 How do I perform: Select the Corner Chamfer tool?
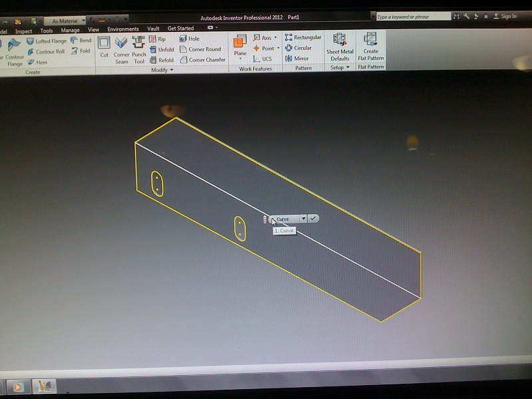click(203, 60)
